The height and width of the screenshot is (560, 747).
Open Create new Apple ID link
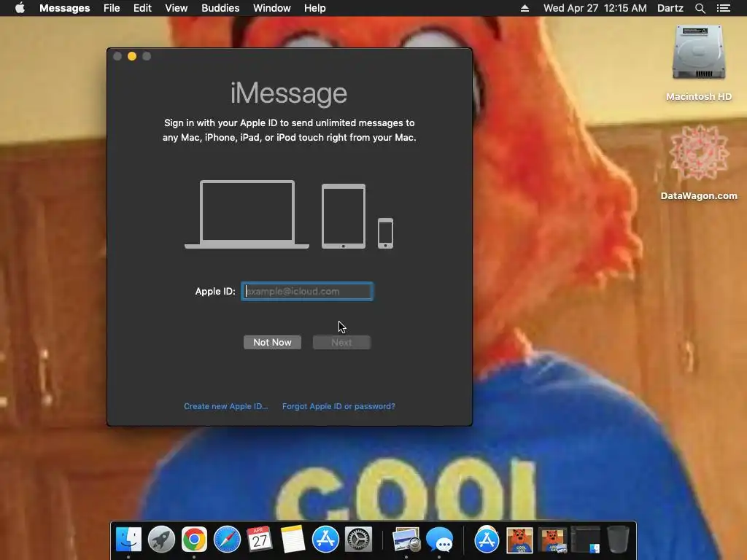click(x=226, y=406)
